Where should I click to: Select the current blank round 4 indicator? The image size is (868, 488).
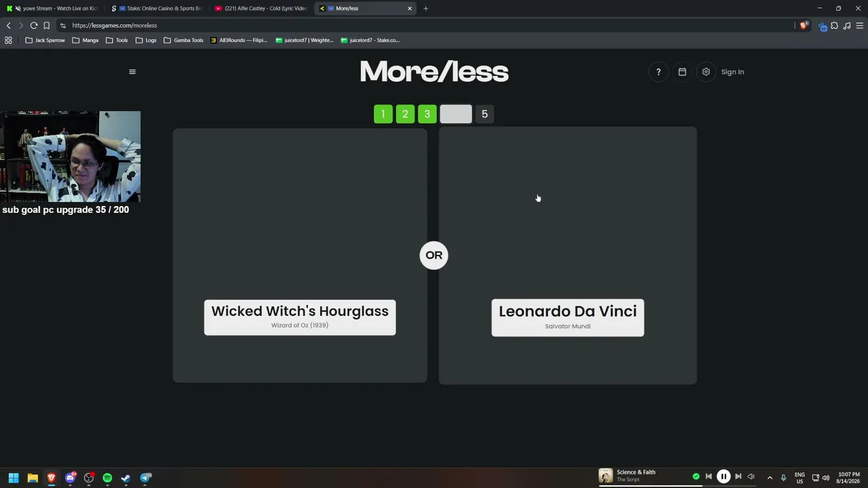tap(456, 114)
